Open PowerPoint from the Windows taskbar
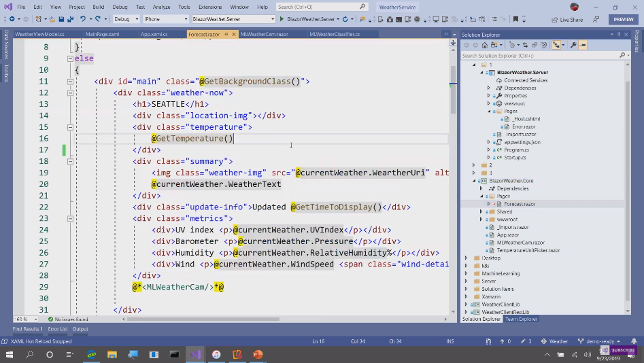Viewport: 644px width, 363px height. 258,354
